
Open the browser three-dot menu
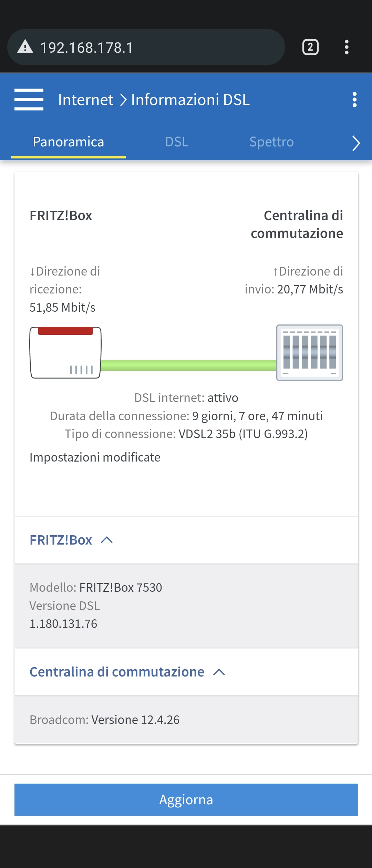(347, 47)
